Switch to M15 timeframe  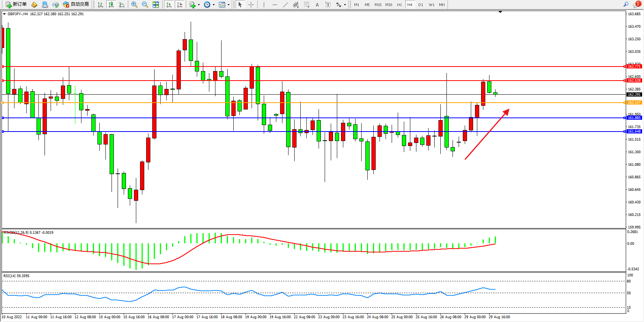378,5
